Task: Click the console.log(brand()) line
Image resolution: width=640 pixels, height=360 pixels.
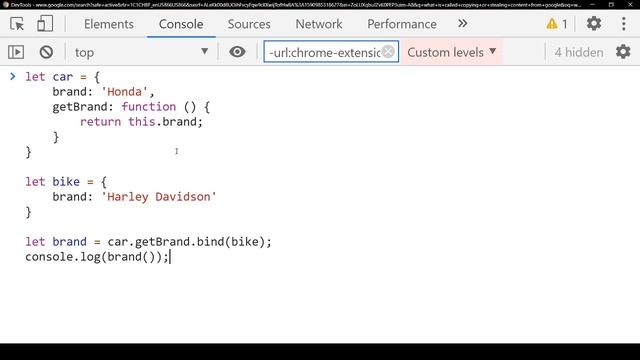Action: pyautogui.click(x=97, y=257)
